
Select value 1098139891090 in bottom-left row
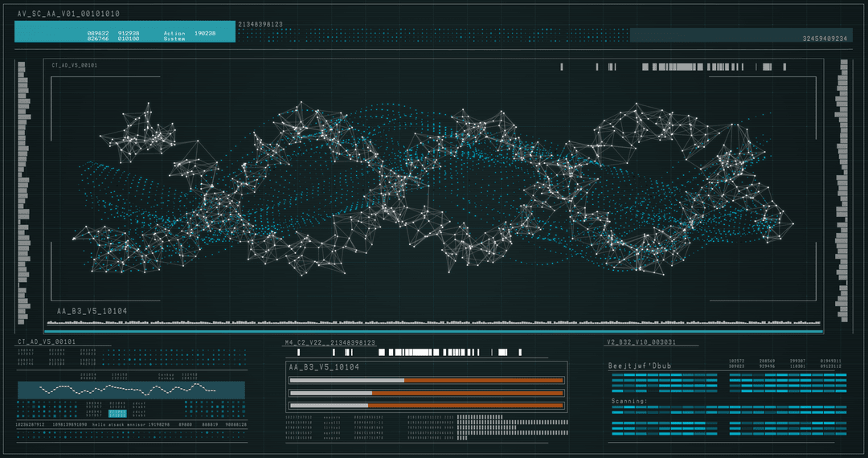tap(70, 425)
